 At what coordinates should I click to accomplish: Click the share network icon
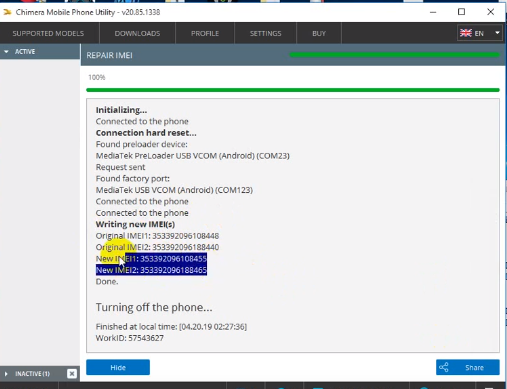coord(444,367)
